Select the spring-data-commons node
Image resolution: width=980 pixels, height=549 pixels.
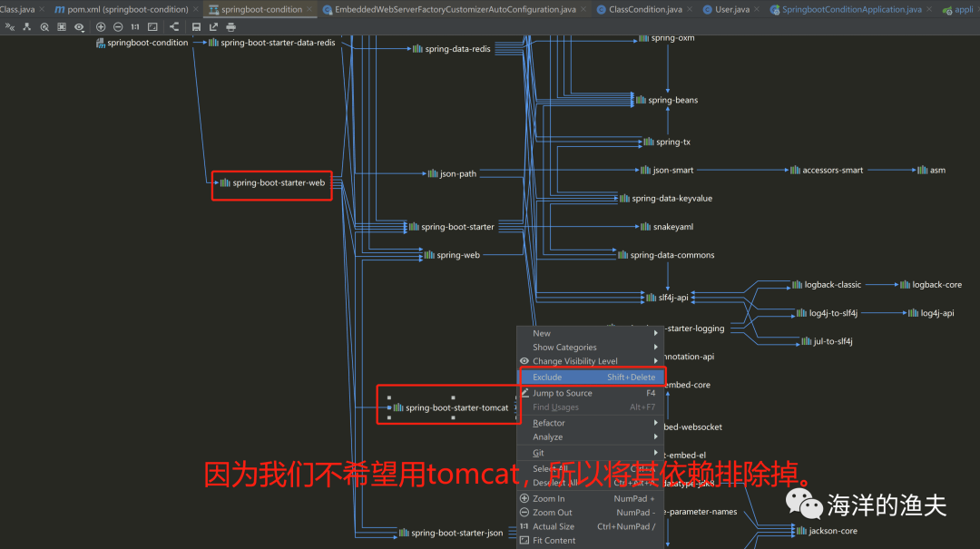point(666,255)
